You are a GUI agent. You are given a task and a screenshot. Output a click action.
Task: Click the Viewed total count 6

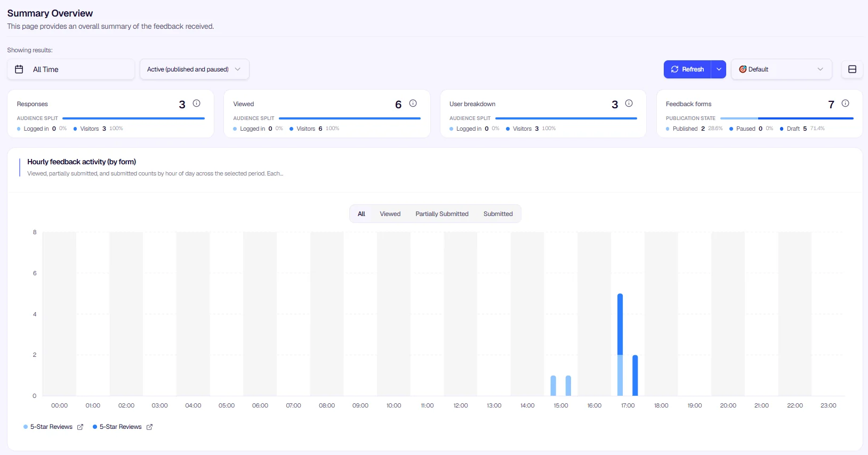point(398,105)
